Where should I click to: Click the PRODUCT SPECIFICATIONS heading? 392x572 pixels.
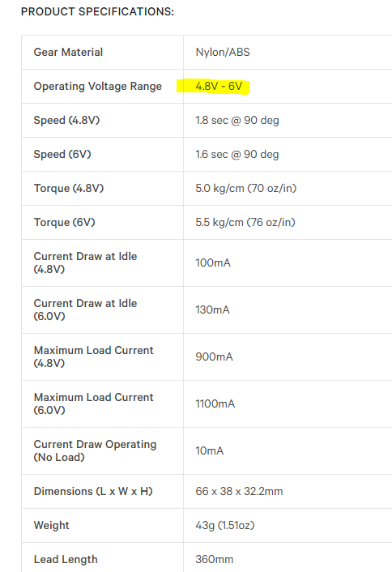[97, 11]
